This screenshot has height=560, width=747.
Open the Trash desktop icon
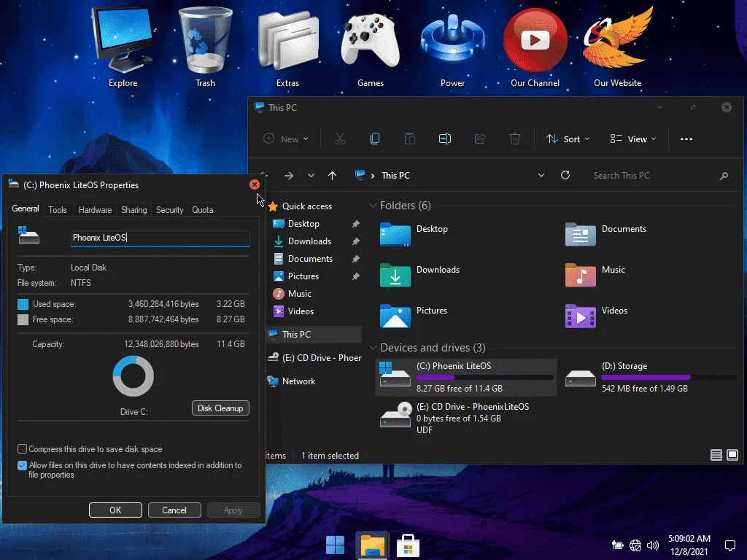tap(205, 47)
